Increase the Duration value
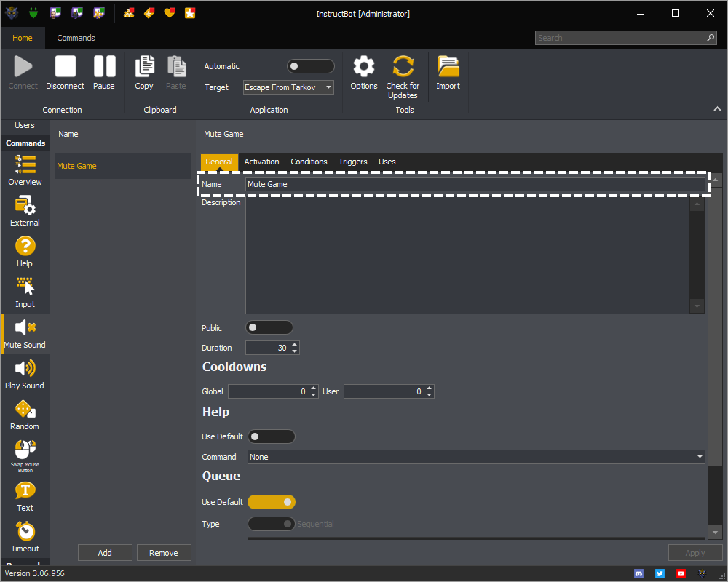 294,344
